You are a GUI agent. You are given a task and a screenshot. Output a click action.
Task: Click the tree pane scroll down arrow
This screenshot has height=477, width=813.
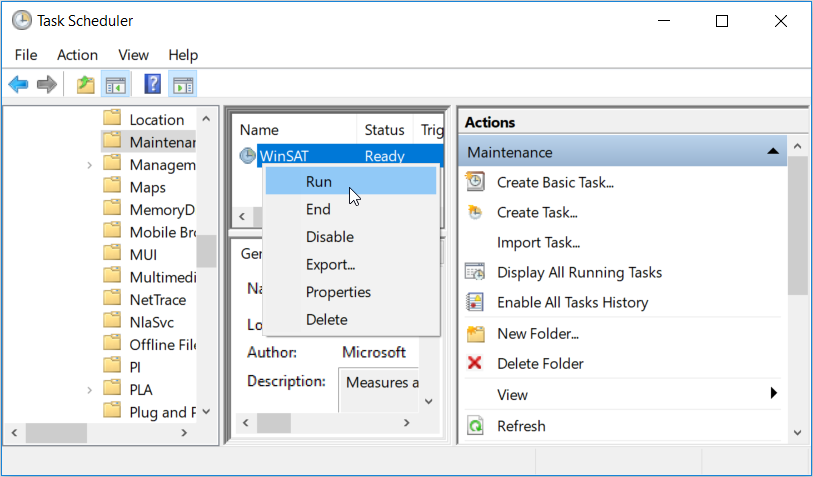click(206, 412)
